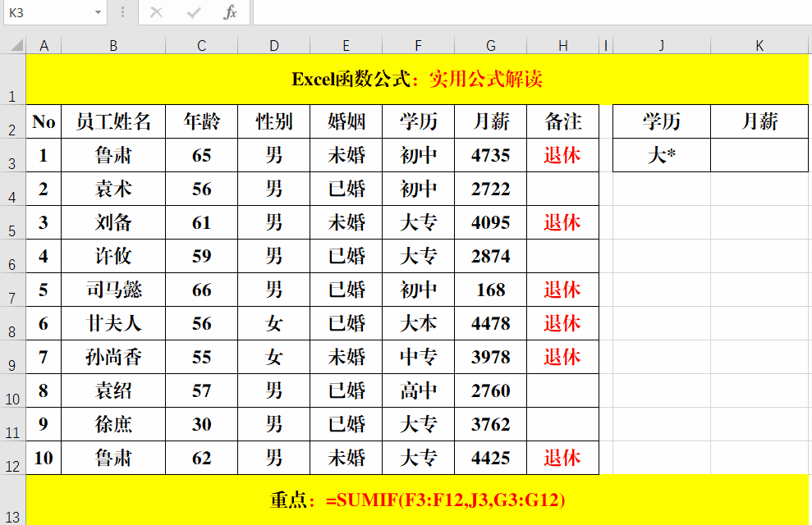Click the Select All corner triangle
Viewport: 812px width, 525px height.
click(x=16, y=45)
